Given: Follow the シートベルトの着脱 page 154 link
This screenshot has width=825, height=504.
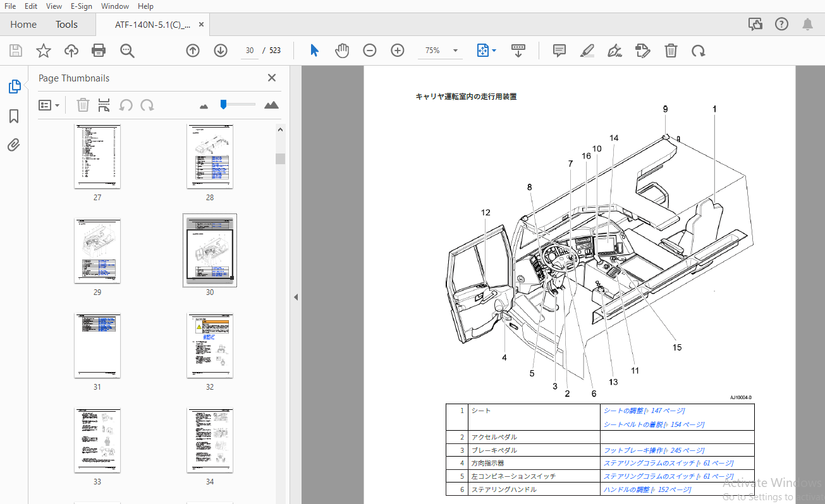Looking at the screenshot, I should click(654, 424).
